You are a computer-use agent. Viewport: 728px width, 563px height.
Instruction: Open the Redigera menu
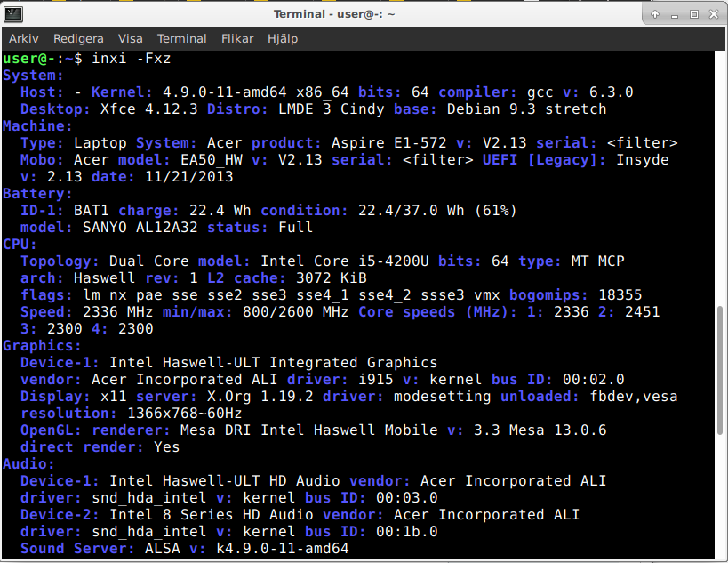pyautogui.click(x=78, y=39)
